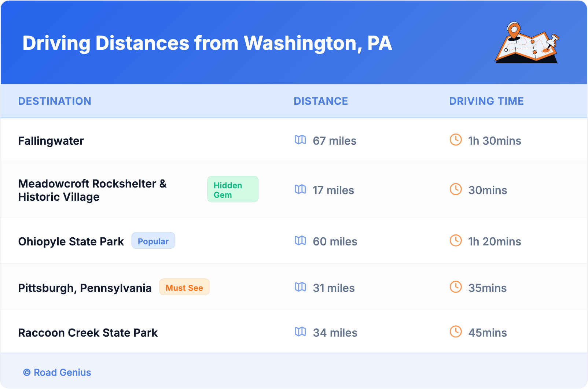Image resolution: width=588 pixels, height=389 pixels.
Task: Open the Road Genius copyright link
Action: tap(57, 373)
